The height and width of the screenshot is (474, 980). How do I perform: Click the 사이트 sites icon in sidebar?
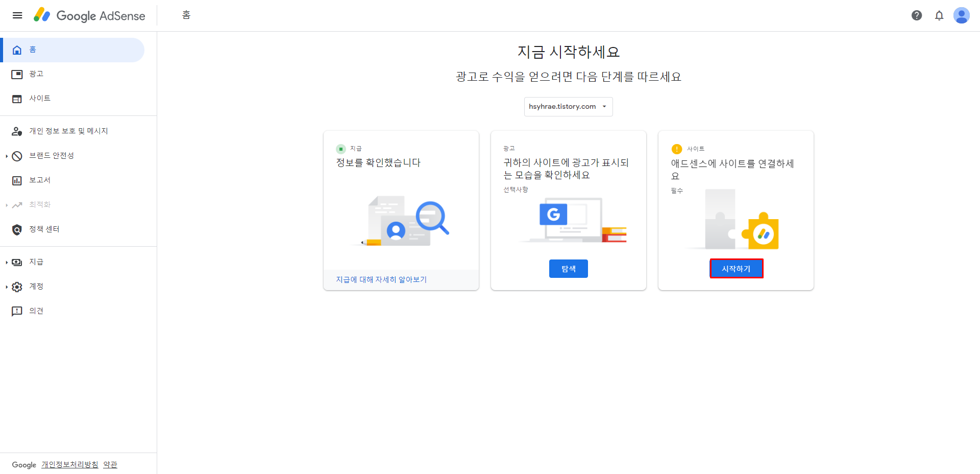point(17,99)
